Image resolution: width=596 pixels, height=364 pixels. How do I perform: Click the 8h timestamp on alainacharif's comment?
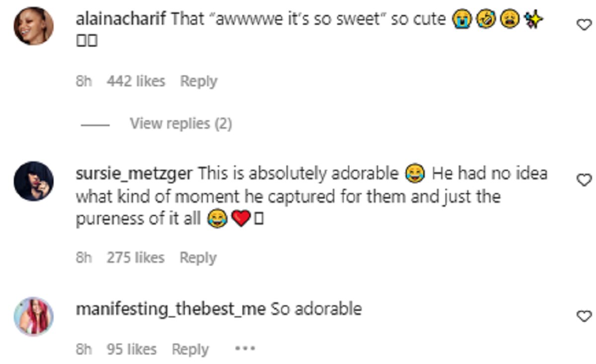click(x=84, y=81)
